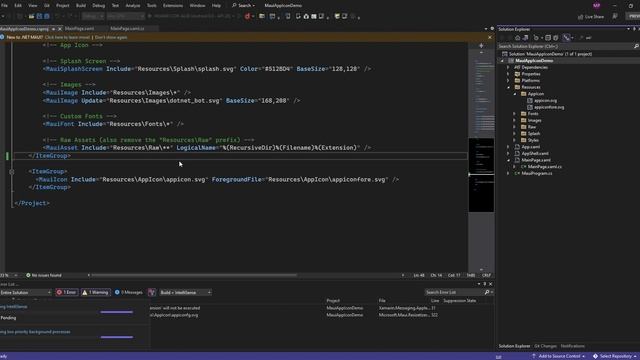Open the Entire Solution scope dropdown
This screenshot has height=360, width=640.
26,292
